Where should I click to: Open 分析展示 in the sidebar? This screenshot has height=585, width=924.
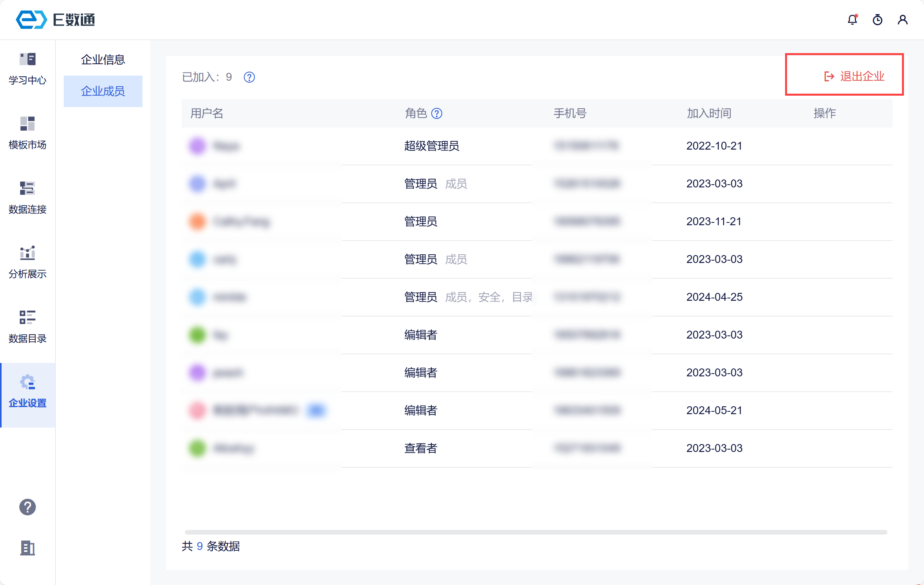click(x=28, y=263)
